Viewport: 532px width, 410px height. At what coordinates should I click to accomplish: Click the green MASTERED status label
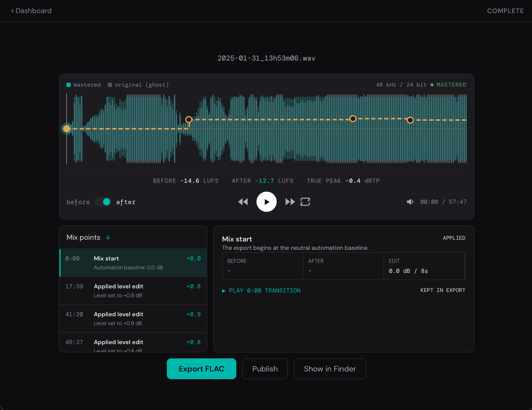(x=451, y=85)
